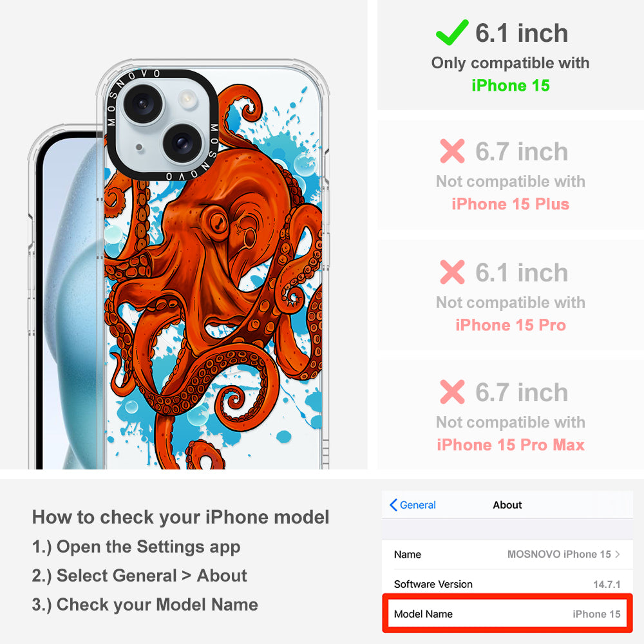Click the iPhone 15 Pro label
The image size is (644, 644).
coord(511,325)
